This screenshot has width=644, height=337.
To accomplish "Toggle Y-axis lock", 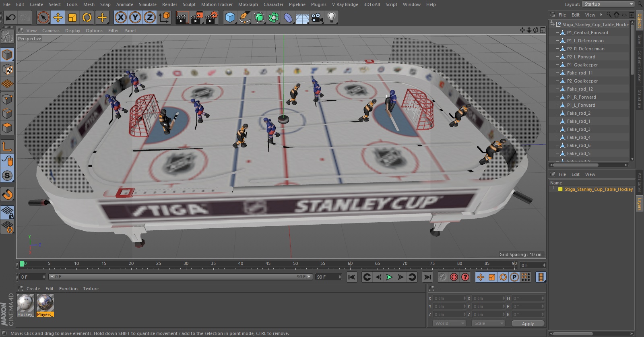I will point(135,17).
